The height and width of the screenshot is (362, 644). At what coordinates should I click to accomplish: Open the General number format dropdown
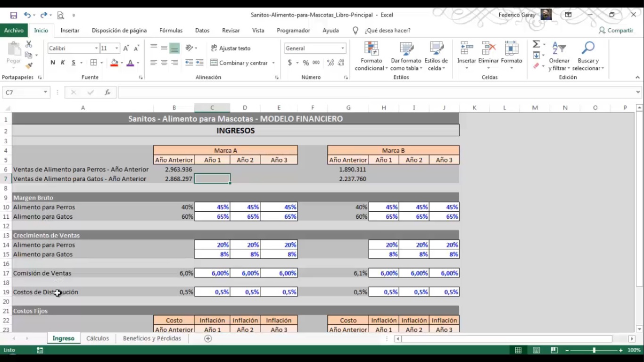[x=343, y=48]
